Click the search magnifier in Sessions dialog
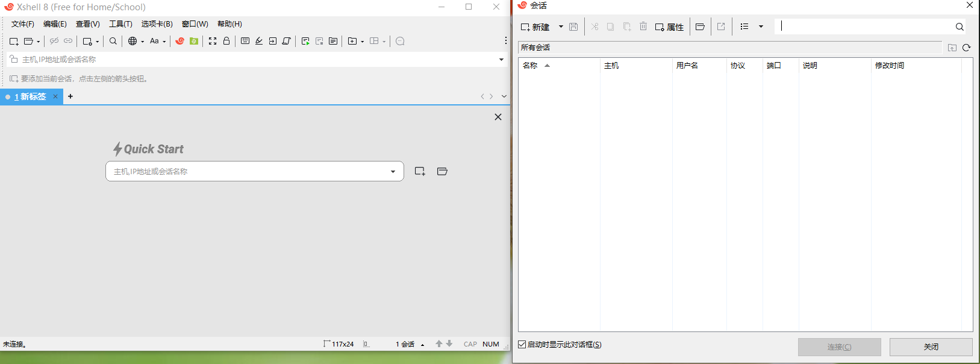 (960, 27)
